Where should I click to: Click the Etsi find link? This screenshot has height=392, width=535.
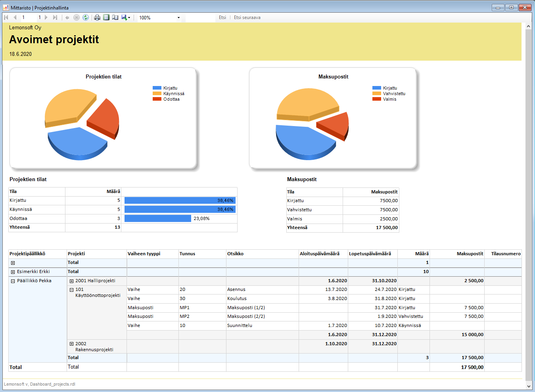(222, 17)
